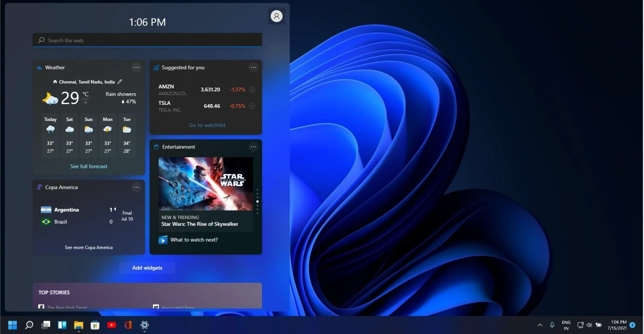
Task: Click the Add widgets button
Action: (x=147, y=268)
